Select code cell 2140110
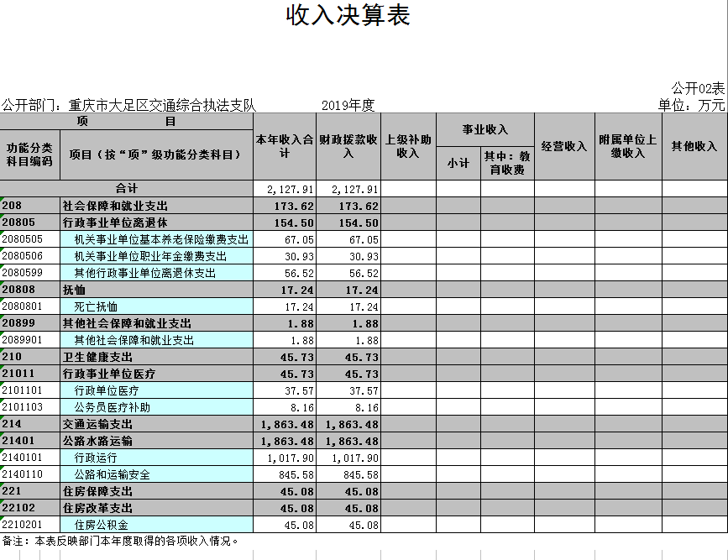The image size is (728, 560). coord(30,474)
